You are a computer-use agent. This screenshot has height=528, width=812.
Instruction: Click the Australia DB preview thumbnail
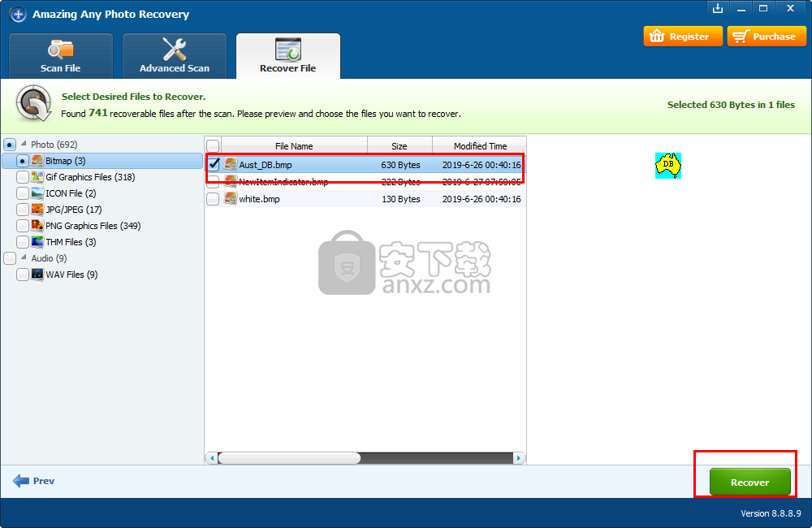click(x=668, y=166)
